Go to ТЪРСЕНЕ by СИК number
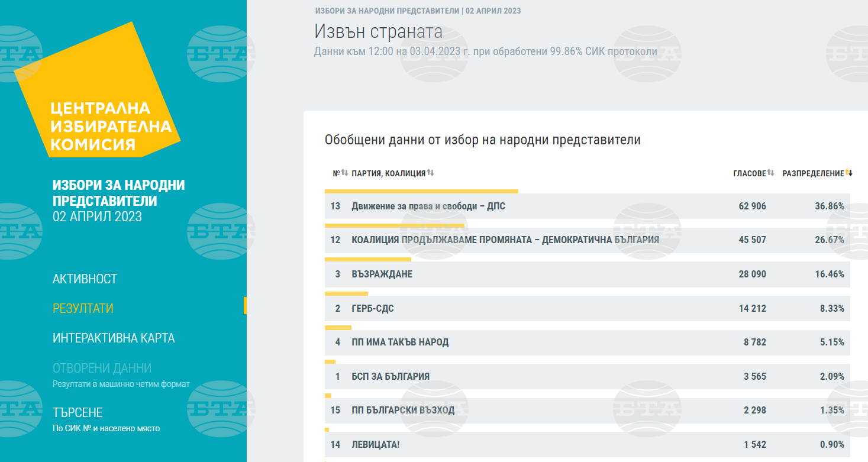This screenshot has height=462, width=868. click(78, 412)
